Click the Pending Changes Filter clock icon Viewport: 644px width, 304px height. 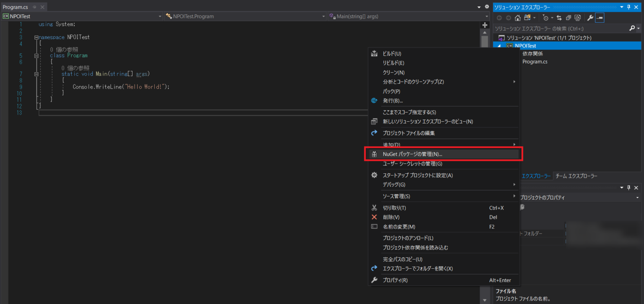tap(545, 18)
